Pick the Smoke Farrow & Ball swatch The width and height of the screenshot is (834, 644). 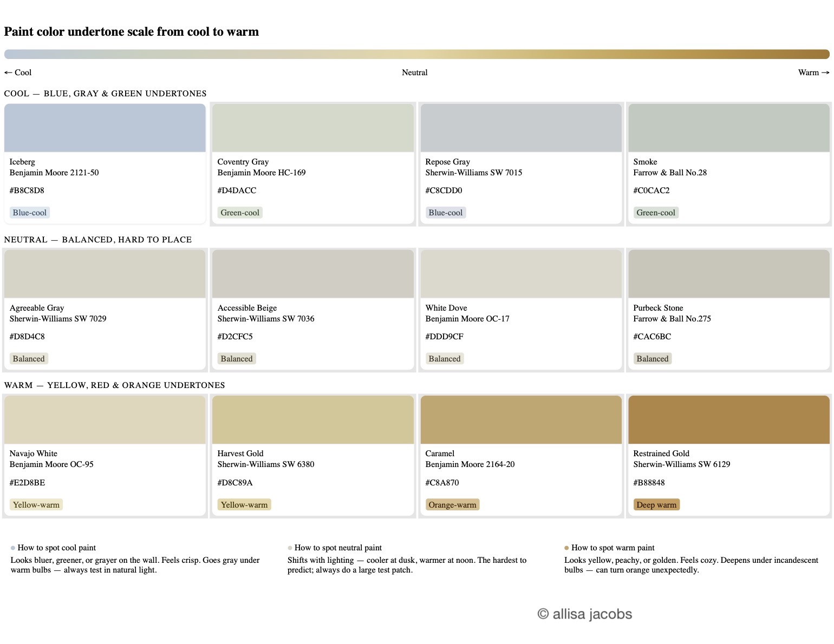728,128
